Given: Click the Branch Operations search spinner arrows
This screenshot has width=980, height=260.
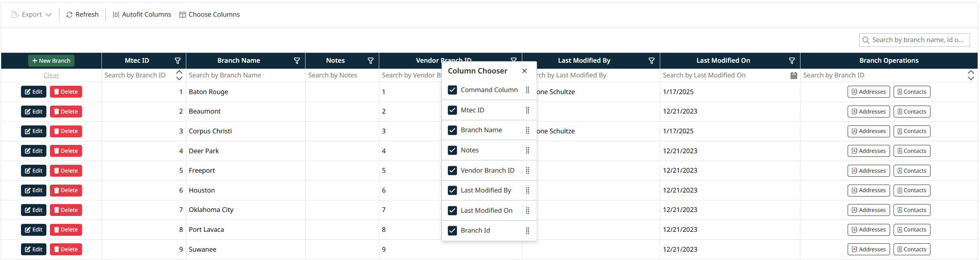Looking at the screenshot, I should [970, 75].
